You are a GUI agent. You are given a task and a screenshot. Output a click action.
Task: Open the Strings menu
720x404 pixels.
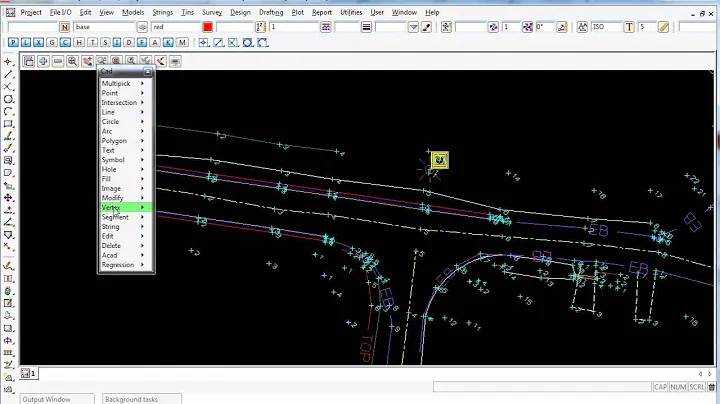tap(163, 12)
